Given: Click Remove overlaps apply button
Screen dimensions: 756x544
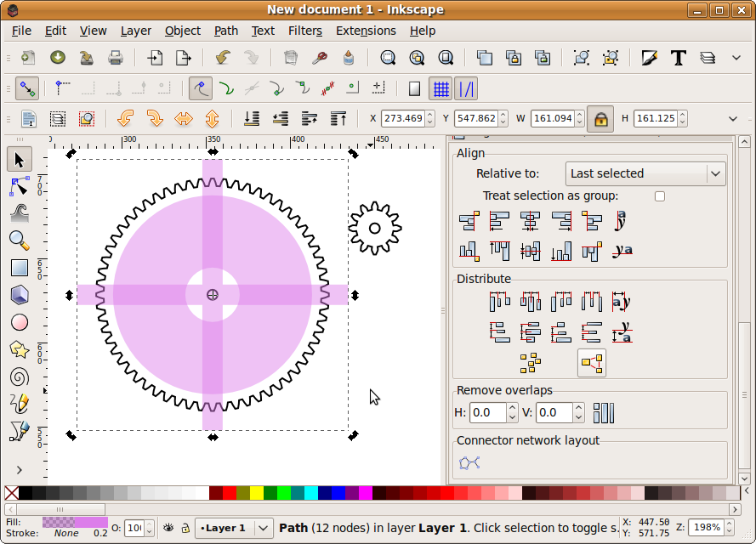Looking at the screenshot, I should [x=604, y=413].
